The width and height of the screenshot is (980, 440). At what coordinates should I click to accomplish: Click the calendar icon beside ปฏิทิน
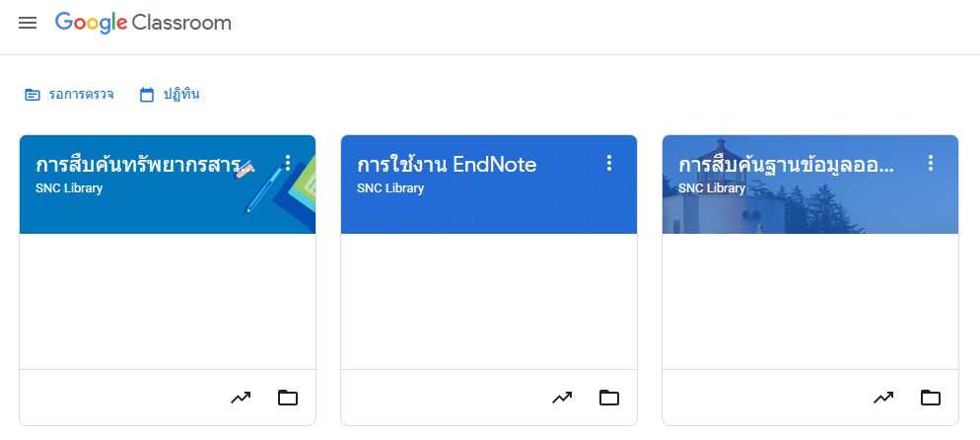tap(147, 95)
